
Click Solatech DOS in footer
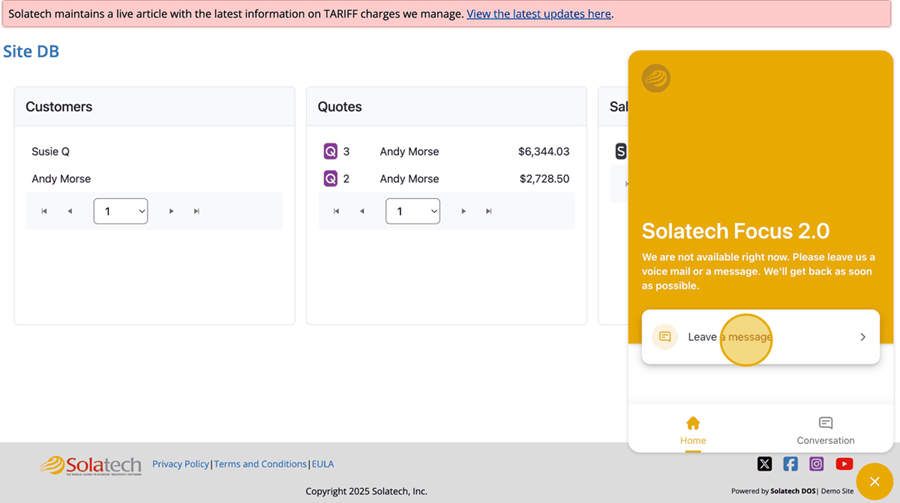coord(793,491)
